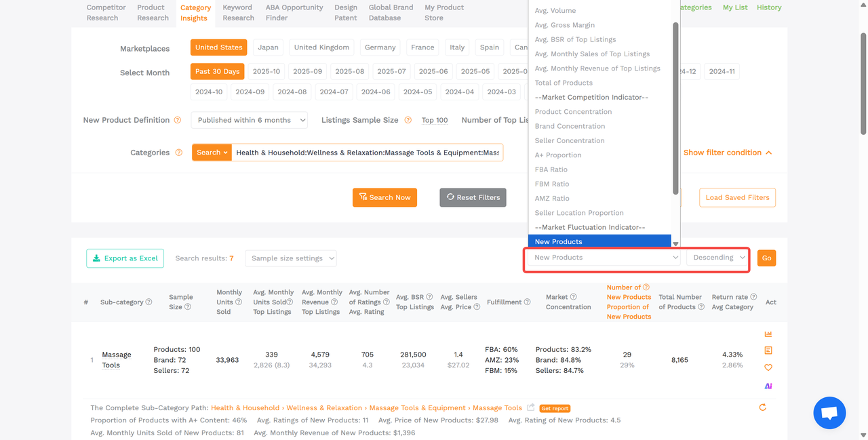868x440 pixels.
Task: Click the help icon next to Listings Sample Size
Action: click(x=408, y=119)
